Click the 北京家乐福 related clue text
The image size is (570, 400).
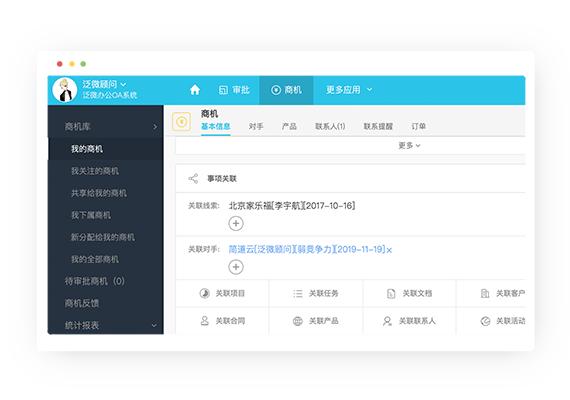[292, 206]
